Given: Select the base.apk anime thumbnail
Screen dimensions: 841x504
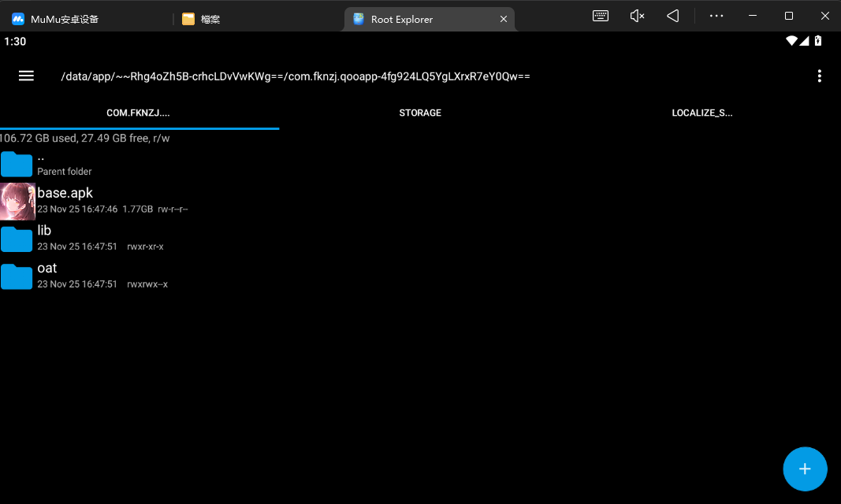Looking at the screenshot, I should (17, 202).
